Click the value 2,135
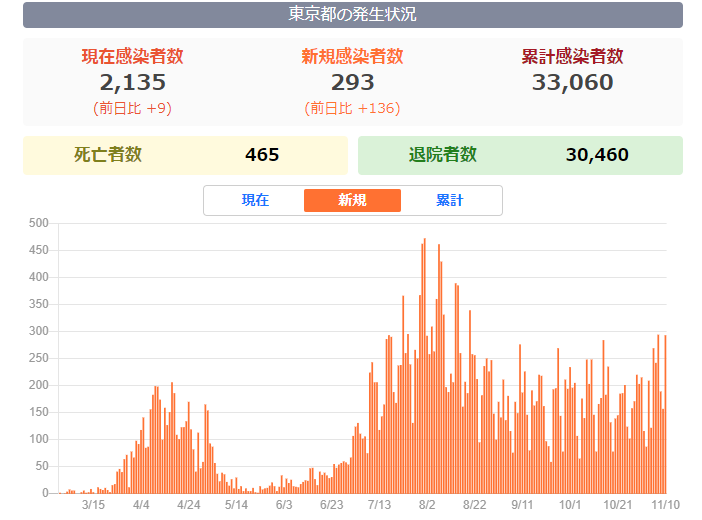The width and height of the screenshot is (702, 520). (x=133, y=82)
